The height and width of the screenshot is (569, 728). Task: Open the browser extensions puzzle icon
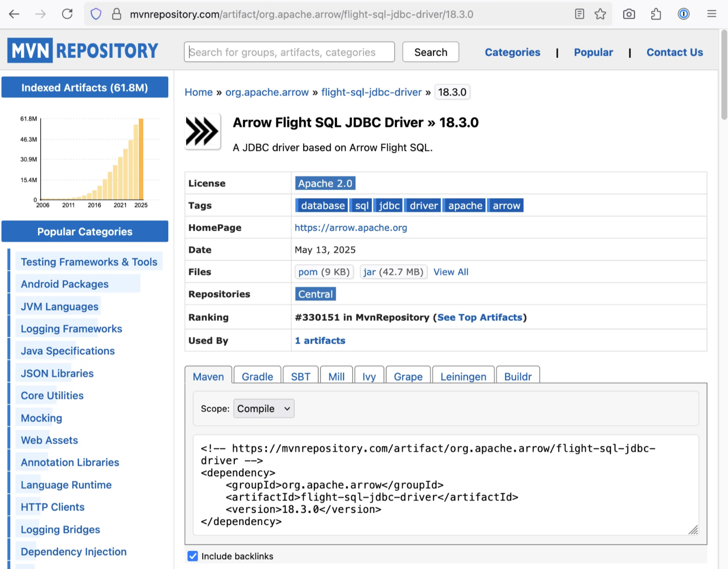[656, 14]
